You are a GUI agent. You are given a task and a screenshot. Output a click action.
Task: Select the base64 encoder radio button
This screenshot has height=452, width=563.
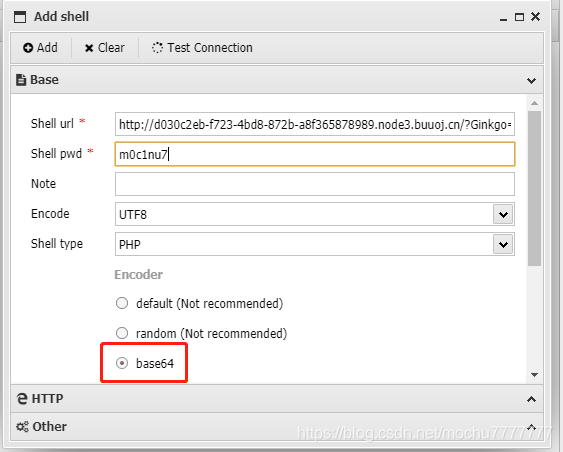(x=122, y=363)
